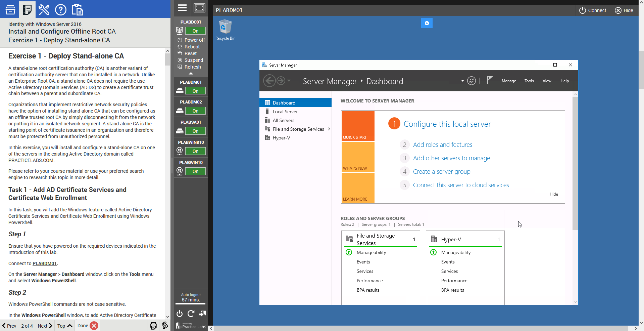The image size is (644, 331).
Task: Toggle the PLABWIN10 On power button
Action: click(195, 171)
